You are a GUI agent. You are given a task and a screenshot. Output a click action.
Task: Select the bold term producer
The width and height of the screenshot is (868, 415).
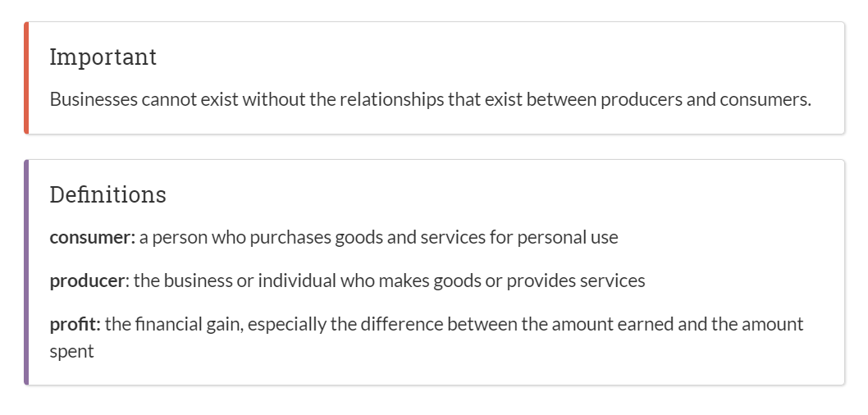[88, 281]
